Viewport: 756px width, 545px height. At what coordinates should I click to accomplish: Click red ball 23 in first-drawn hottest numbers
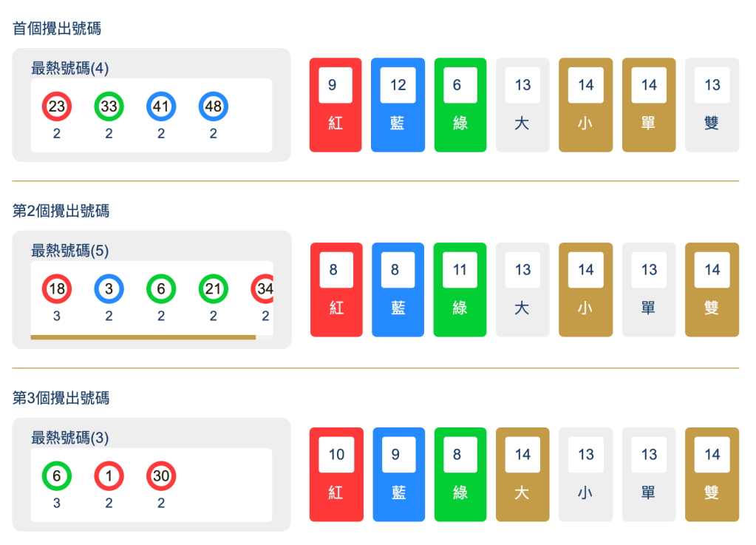coord(57,106)
